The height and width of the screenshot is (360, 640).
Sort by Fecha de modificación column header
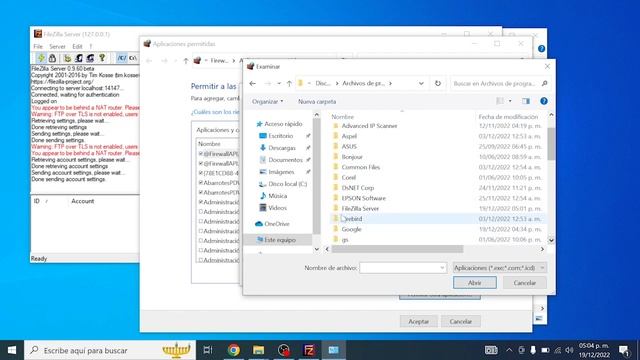tap(508, 117)
